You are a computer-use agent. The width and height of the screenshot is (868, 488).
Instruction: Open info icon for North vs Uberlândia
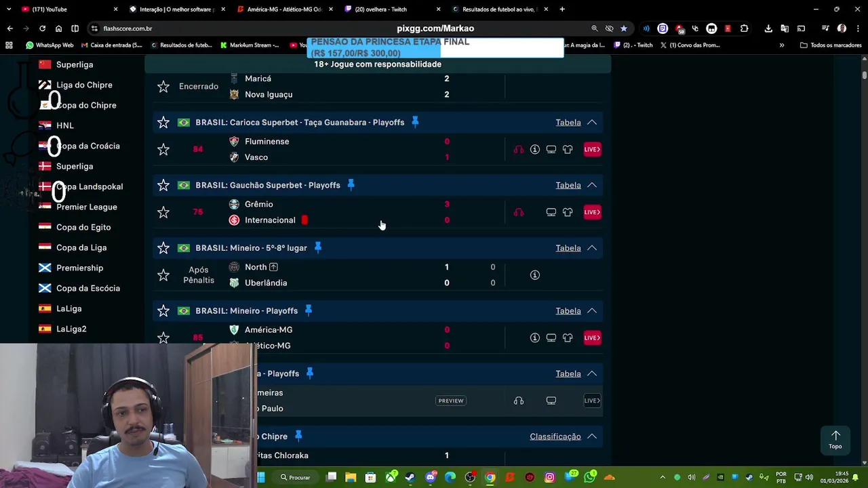coord(535,274)
